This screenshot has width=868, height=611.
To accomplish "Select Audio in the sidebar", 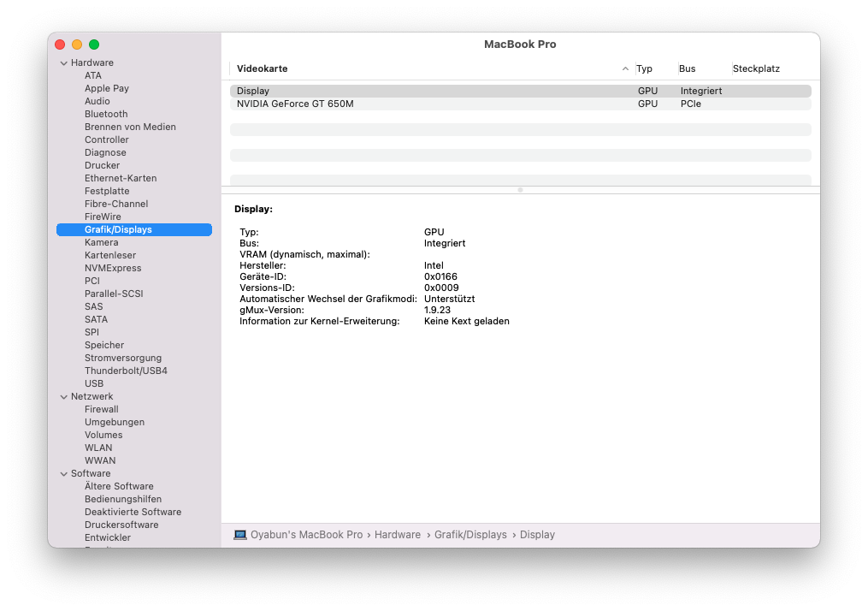I will 97,101.
